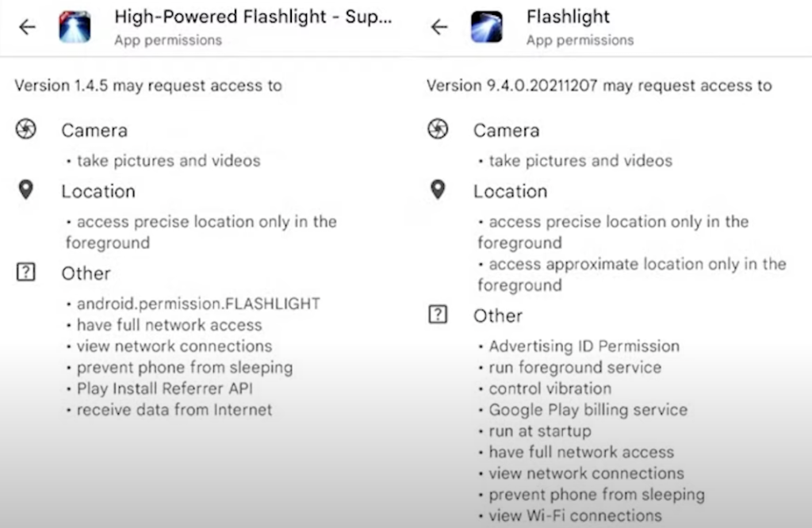Select view Wi-Fi connections permission
Viewport: 812px width, 528px height.
pos(576,515)
